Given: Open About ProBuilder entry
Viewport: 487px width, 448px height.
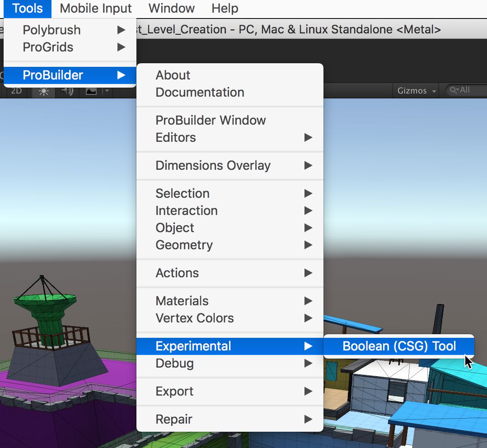Looking at the screenshot, I should (172, 75).
